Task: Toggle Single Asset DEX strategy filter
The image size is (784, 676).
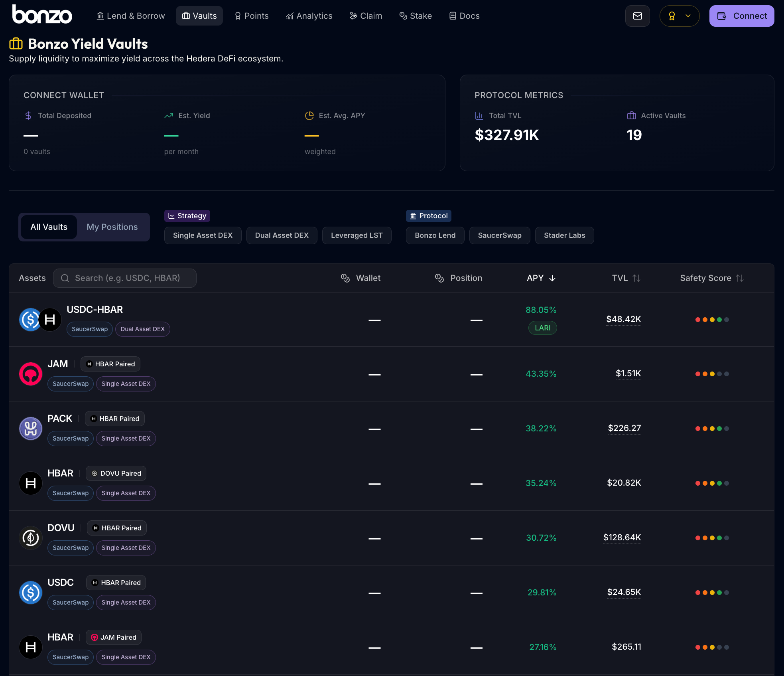Action: [203, 235]
